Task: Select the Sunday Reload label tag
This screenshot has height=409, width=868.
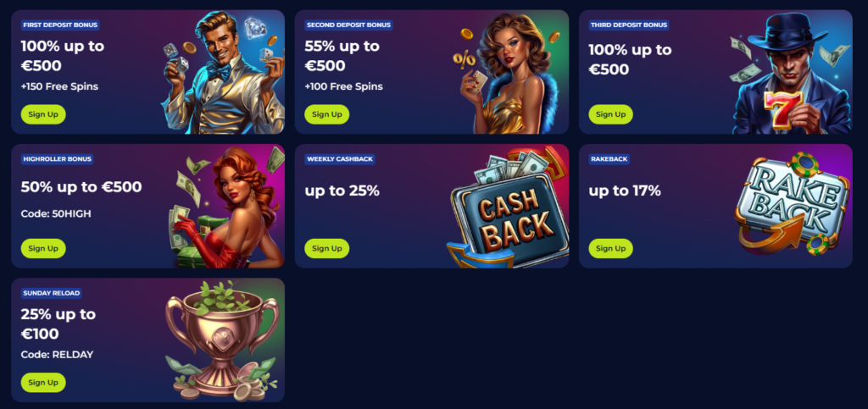Action: pos(52,294)
